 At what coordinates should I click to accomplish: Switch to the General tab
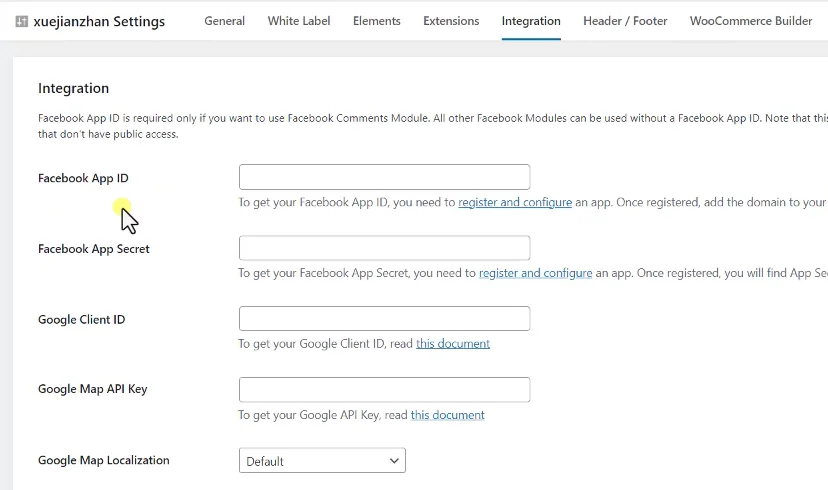pos(224,21)
